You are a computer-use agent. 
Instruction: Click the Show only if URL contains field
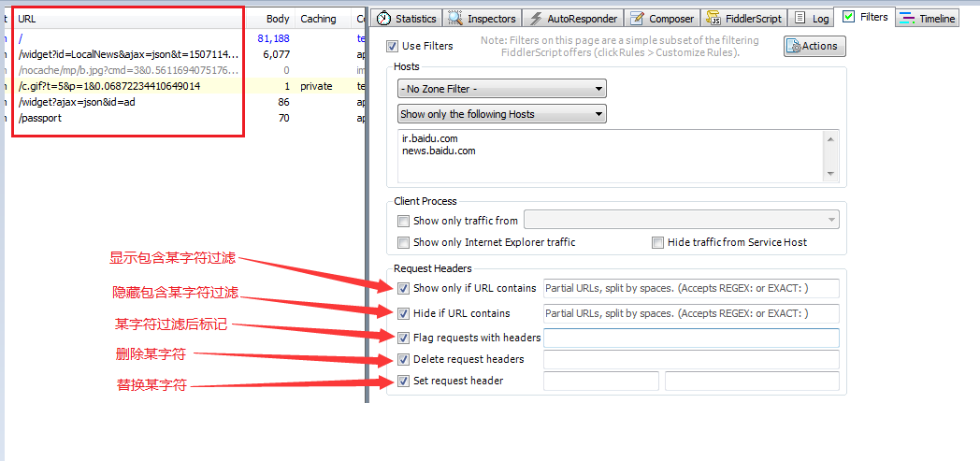tap(691, 288)
